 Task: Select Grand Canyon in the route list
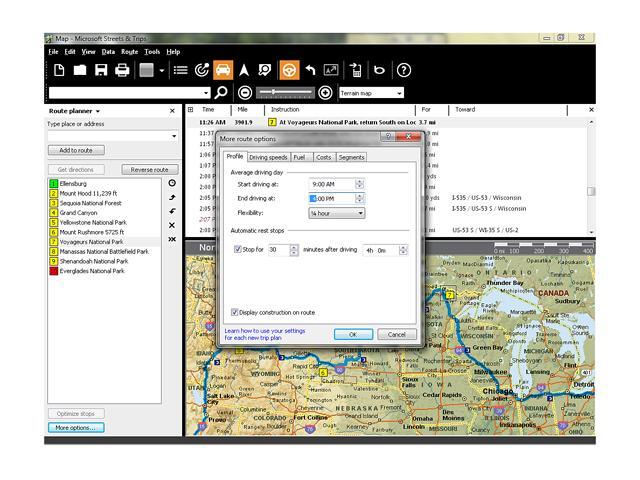coord(77,213)
